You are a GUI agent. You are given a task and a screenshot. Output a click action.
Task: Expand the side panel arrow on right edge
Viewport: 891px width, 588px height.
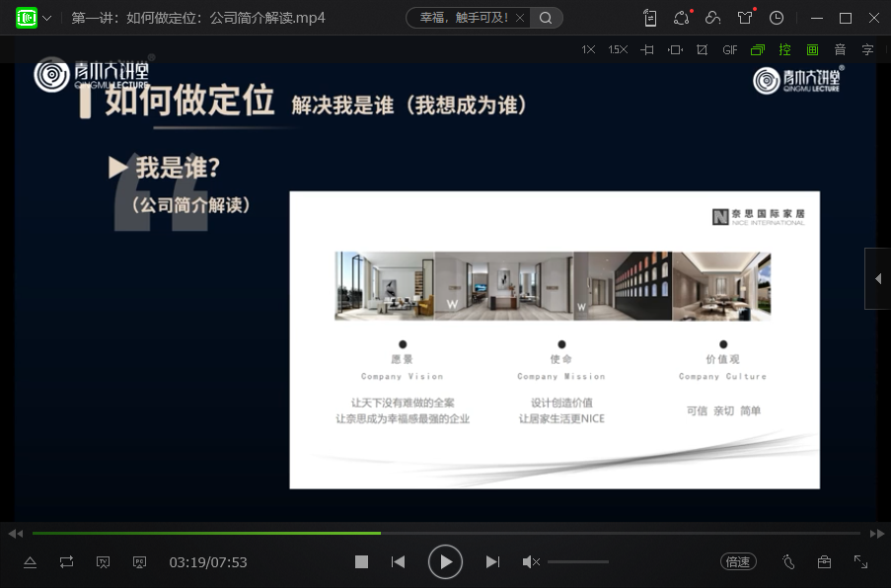coord(878,278)
